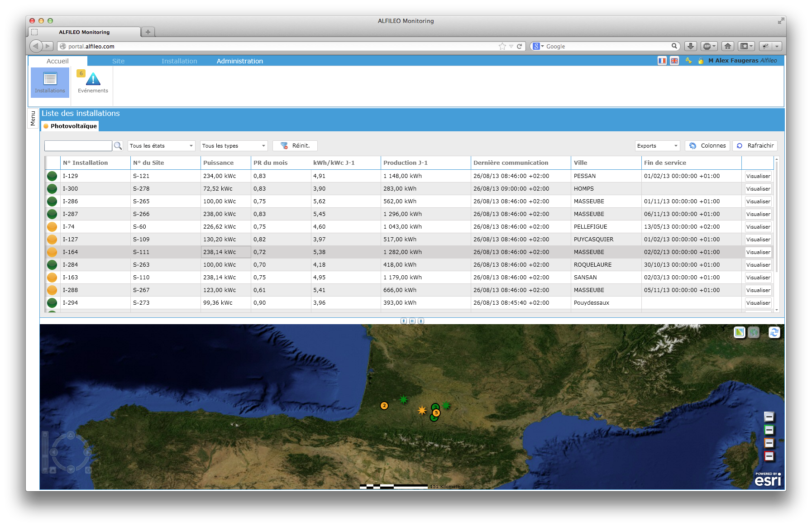This screenshot has width=812, height=527.
Task: Click Visualiser for installation I-129
Action: click(758, 176)
